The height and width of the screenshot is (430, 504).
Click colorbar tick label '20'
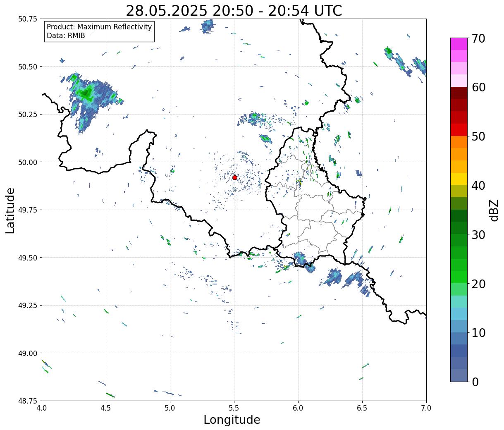[478, 284]
